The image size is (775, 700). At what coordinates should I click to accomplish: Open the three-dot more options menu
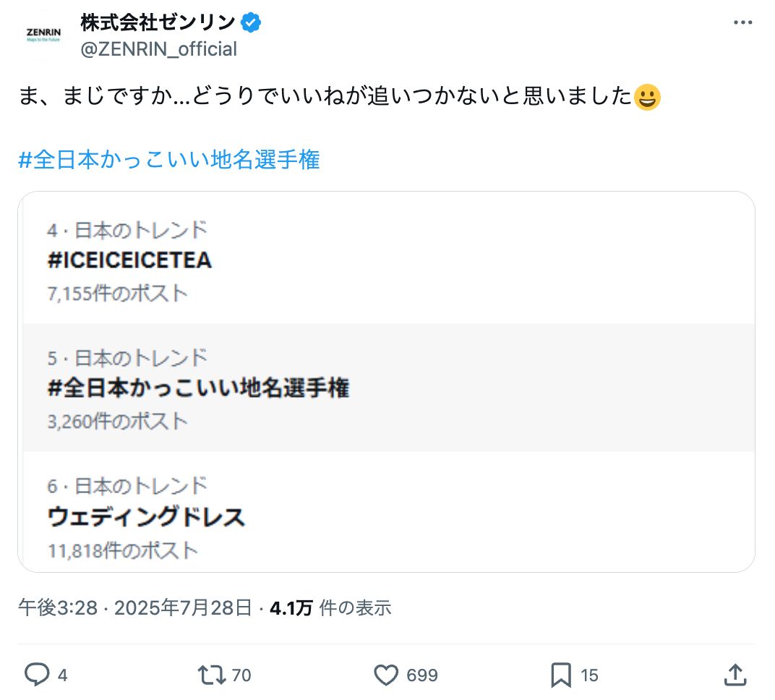pos(742,22)
